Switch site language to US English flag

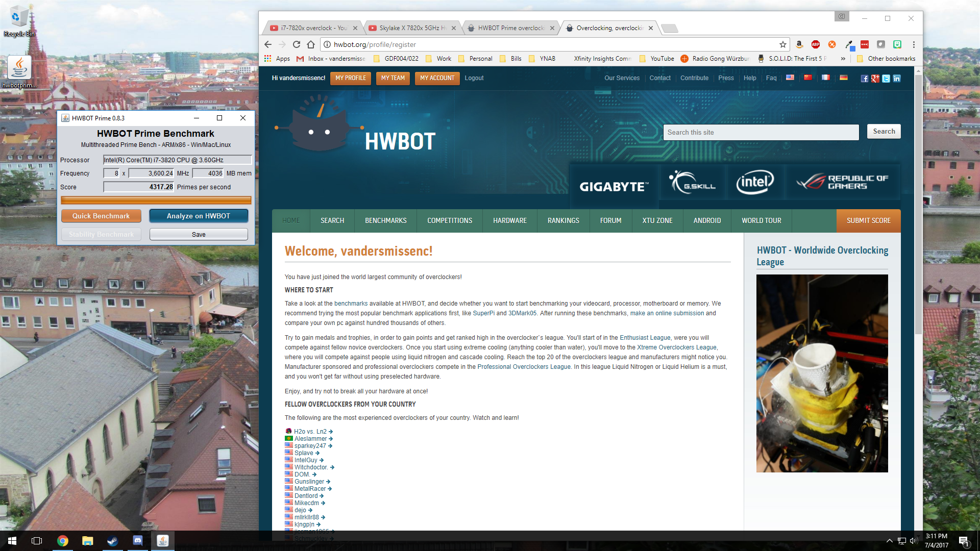point(790,78)
